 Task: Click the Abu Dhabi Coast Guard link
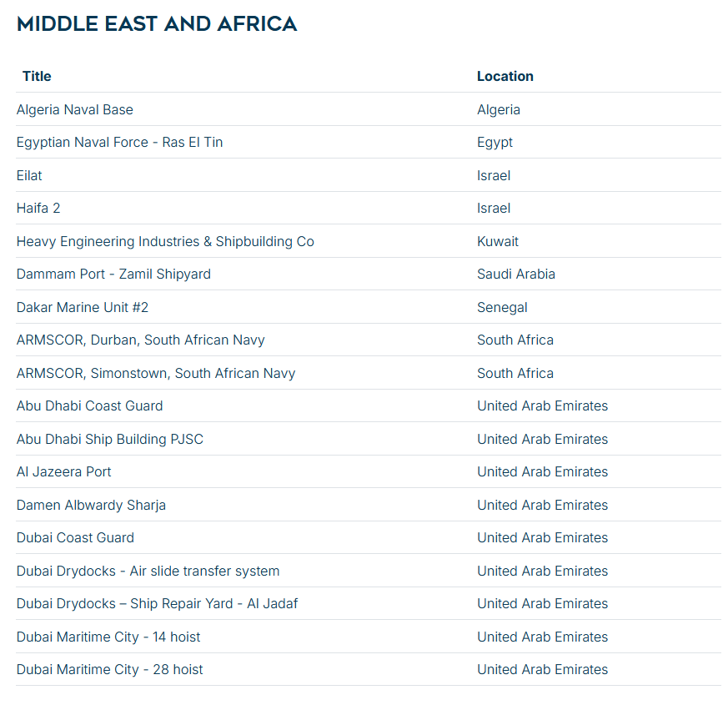click(90, 405)
